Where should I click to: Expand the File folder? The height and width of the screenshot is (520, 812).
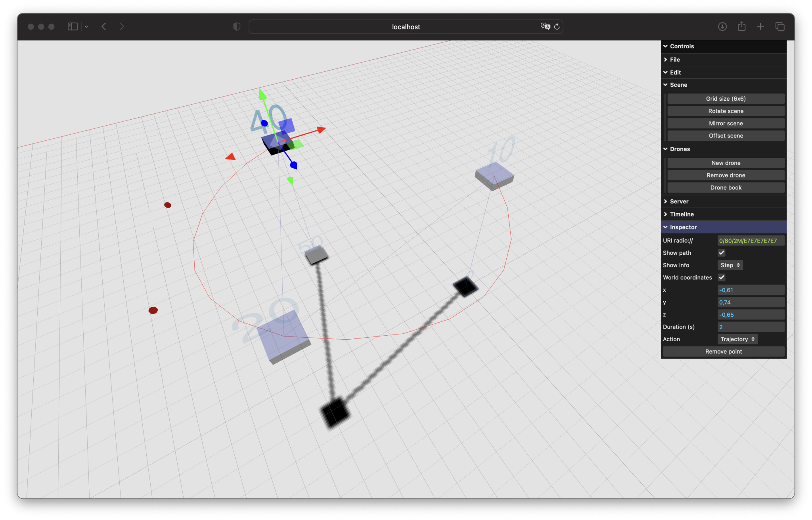click(674, 59)
